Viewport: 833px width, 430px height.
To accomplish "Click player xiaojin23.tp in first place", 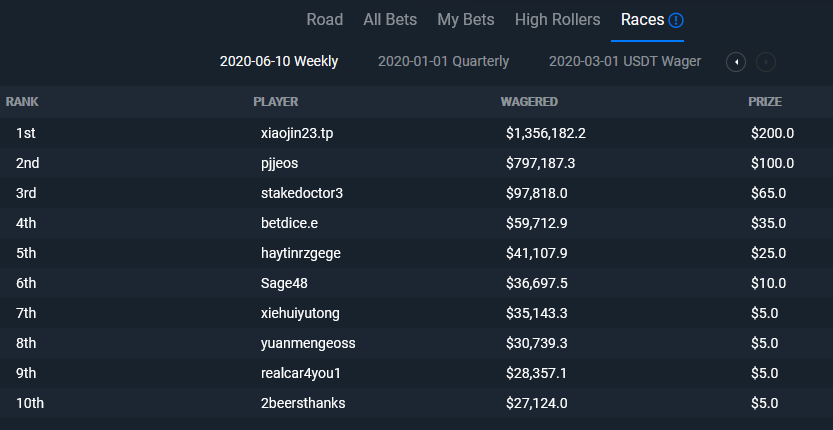I will [x=297, y=133].
